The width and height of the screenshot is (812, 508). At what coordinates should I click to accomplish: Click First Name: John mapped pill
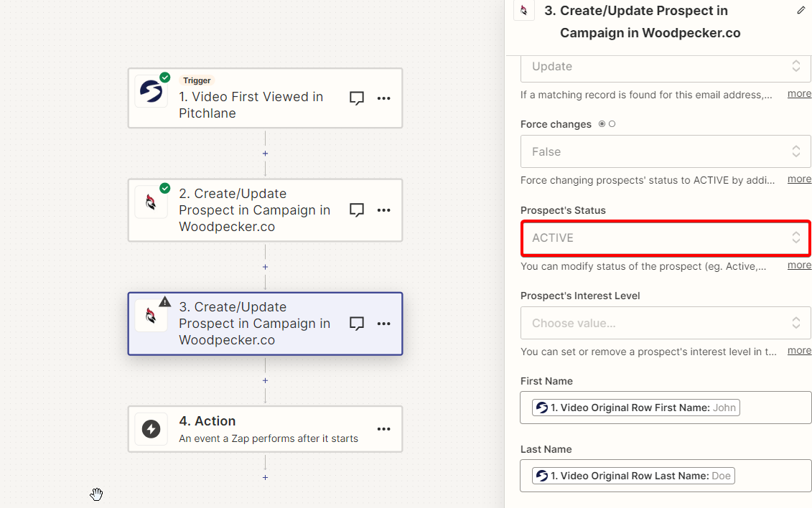click(x=636, y=408)
